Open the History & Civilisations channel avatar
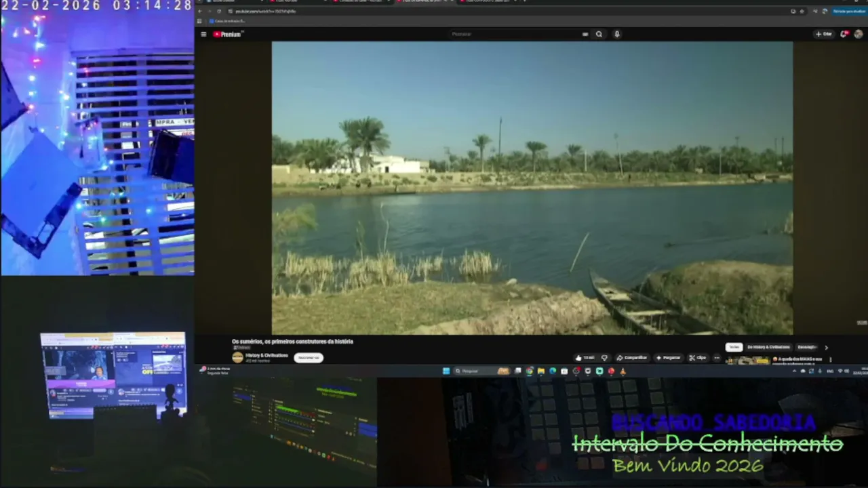This screenshot has height=488, width=868. [237, 357]
